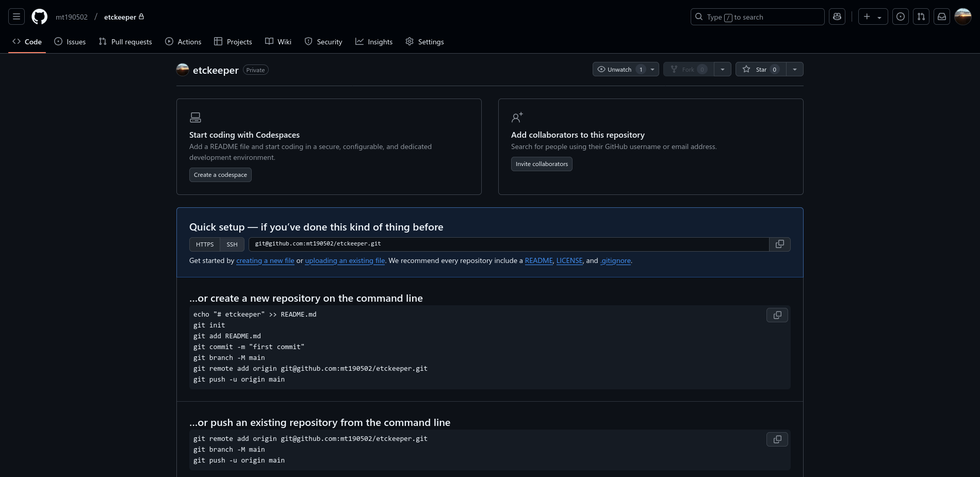This screenshot has height=477, width=980.
Task: Open the notifications inbox icon
Action: [942, 17]
